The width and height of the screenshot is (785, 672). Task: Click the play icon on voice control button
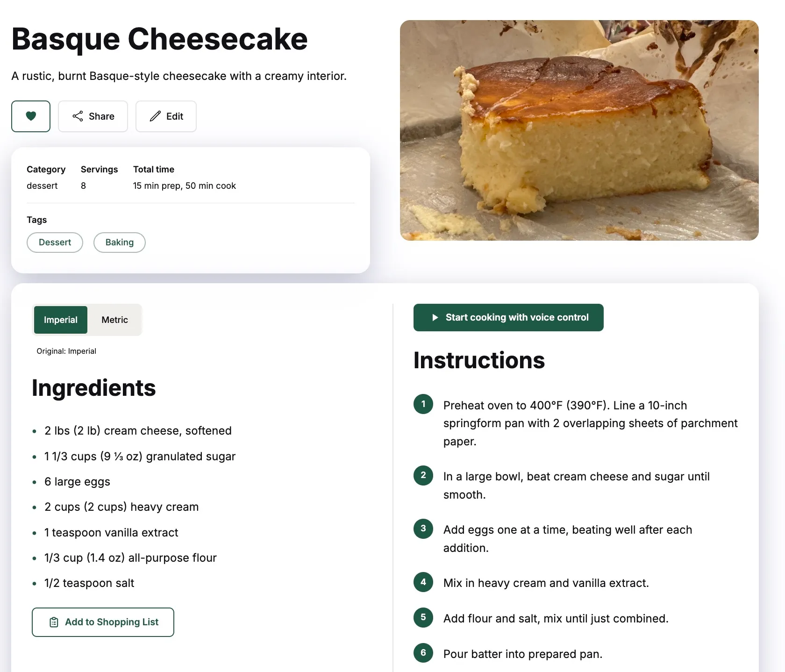[434, 317]
